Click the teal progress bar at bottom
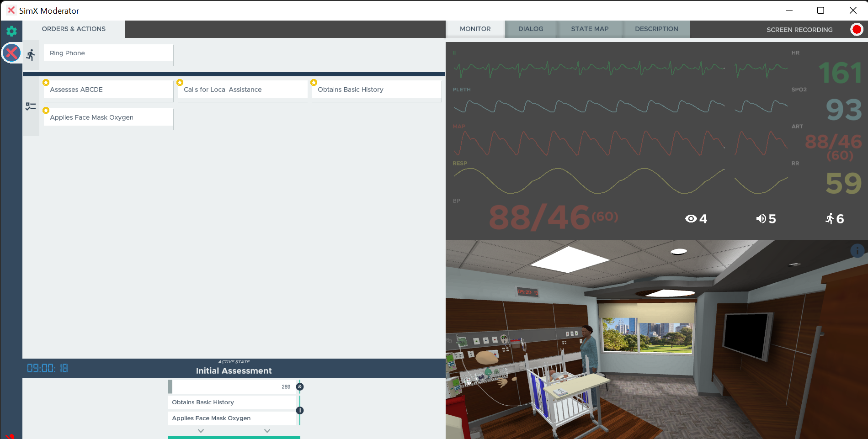 pos(234,437)
